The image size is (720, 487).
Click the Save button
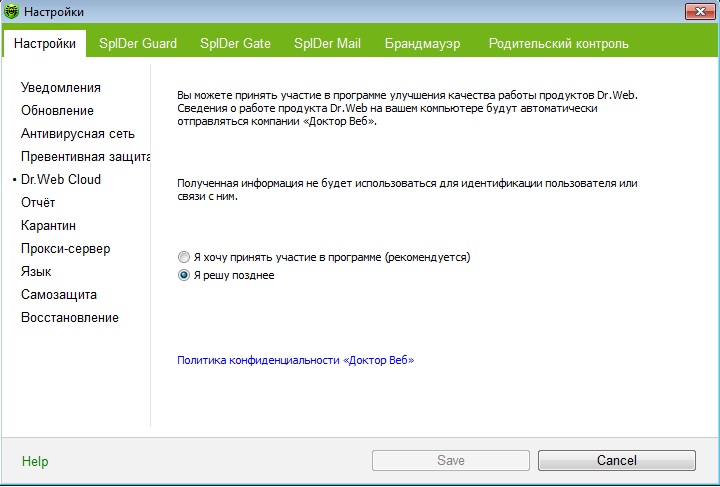click(x=450, y=460)
